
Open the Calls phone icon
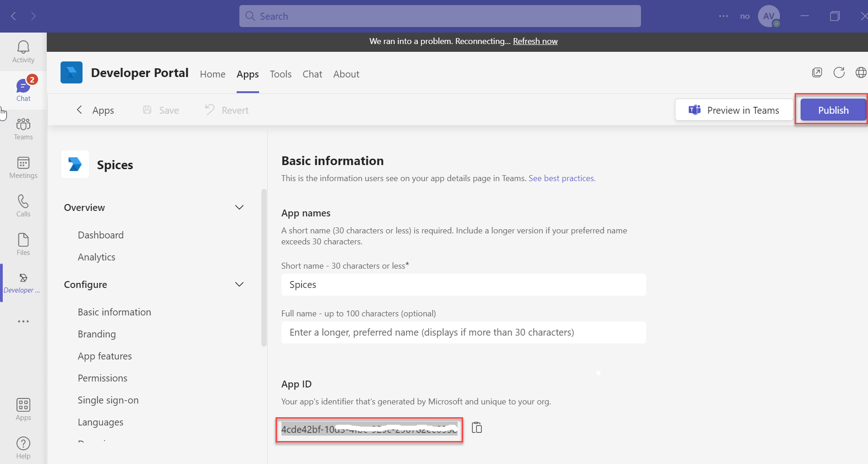(x=23, y=206)
